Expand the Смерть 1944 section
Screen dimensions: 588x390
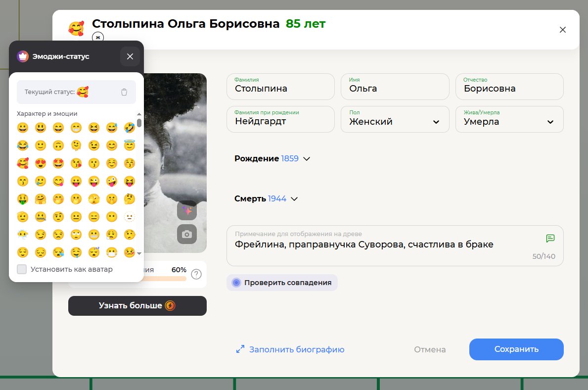coord(294,198)
